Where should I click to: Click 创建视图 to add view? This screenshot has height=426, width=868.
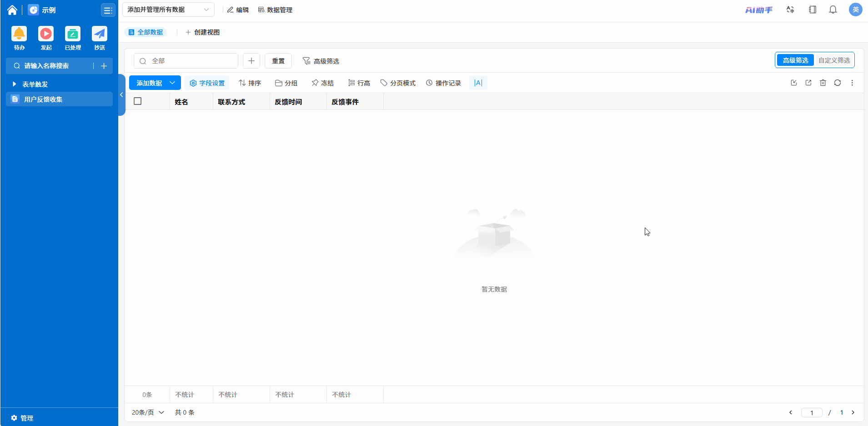click(x=202, y=32)
